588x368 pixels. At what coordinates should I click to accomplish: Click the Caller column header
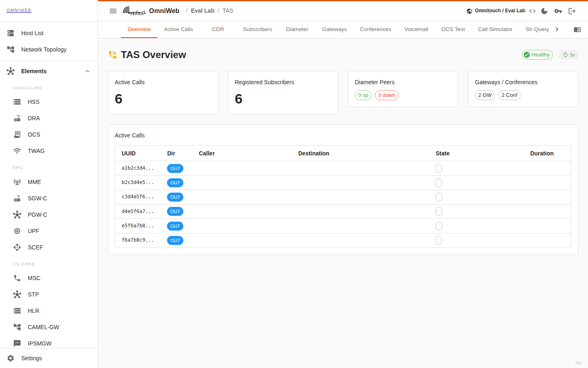pos(207,153)
